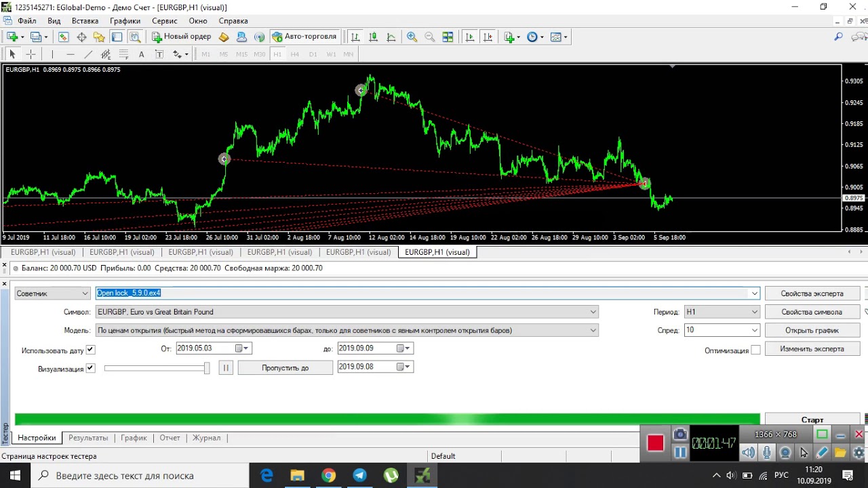Take a screenshot with the recorder camera icon
The image size is (868, 488).
[x=679, y=434]
